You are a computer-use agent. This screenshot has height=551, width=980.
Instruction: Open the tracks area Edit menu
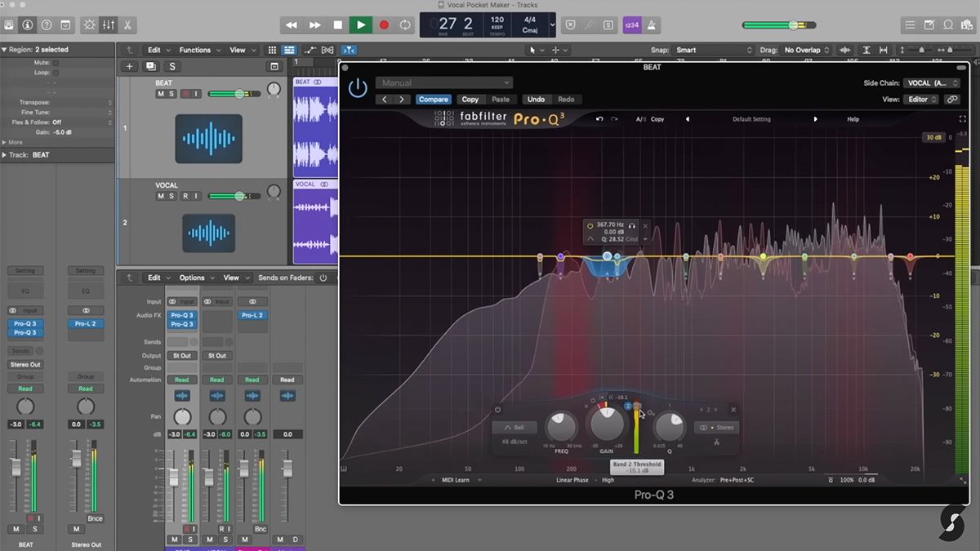coord(158,50)
